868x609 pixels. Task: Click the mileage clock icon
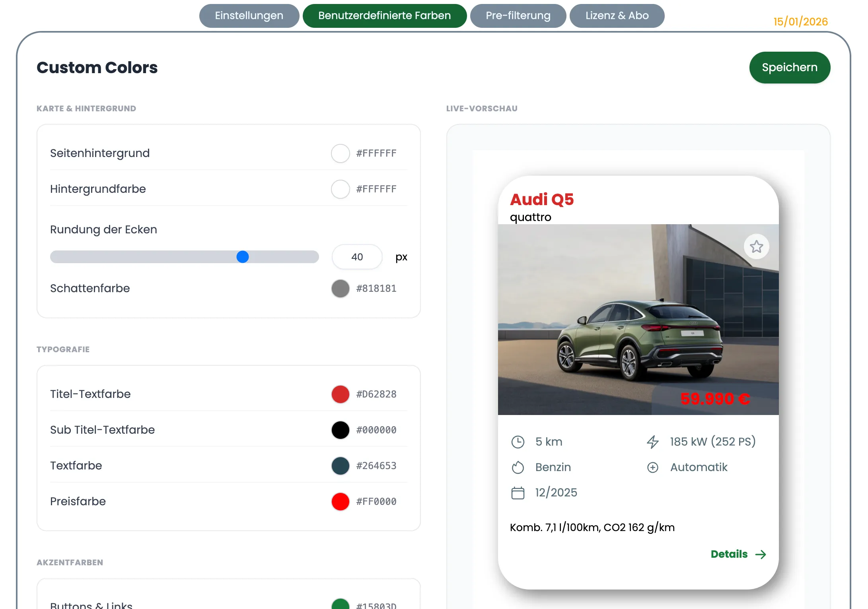tap(518, 441)
